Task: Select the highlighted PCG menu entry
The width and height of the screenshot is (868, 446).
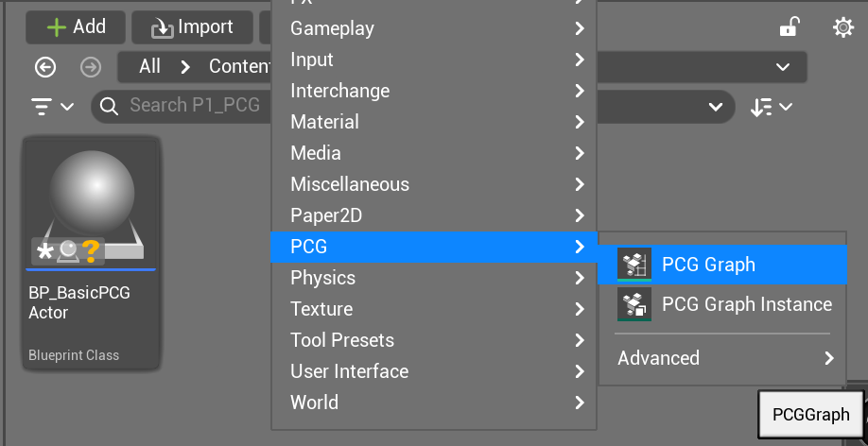Action: pos(433,247)
